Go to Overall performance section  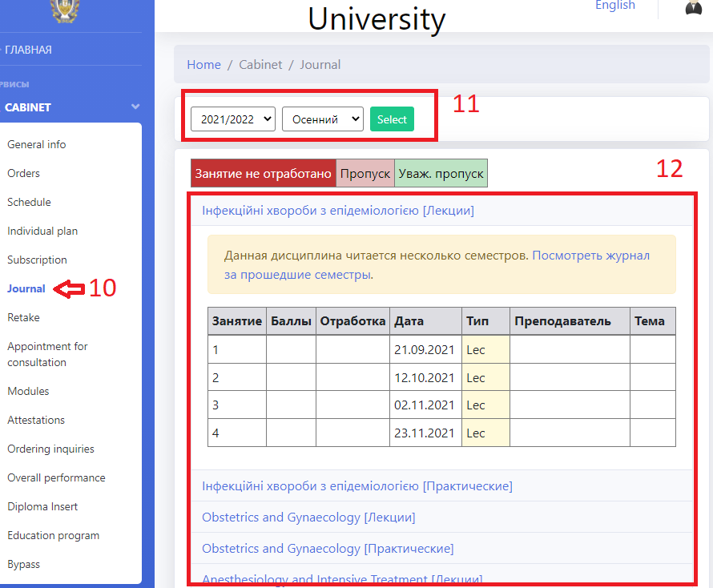coord(56,477)
